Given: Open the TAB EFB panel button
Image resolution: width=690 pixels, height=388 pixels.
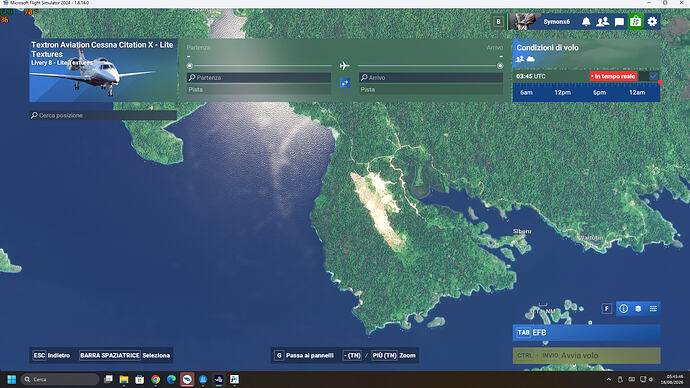Looking at the screenshot, I should point(586,333).
